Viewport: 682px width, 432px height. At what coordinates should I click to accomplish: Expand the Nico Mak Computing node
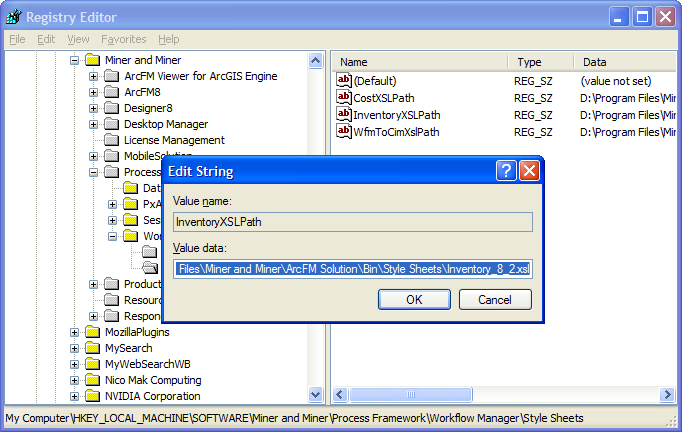(74, 380)
